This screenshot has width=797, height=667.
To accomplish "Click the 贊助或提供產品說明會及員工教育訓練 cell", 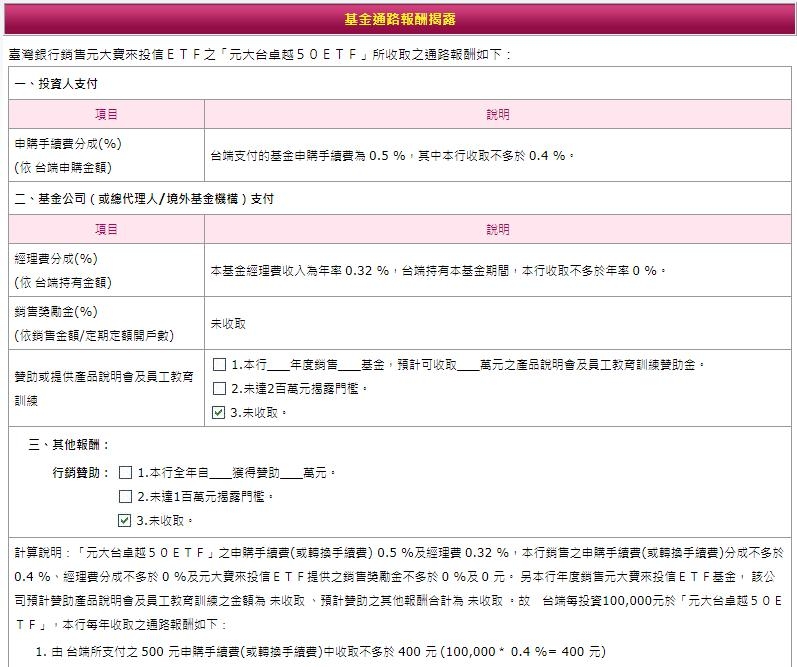I will point(107,388).
